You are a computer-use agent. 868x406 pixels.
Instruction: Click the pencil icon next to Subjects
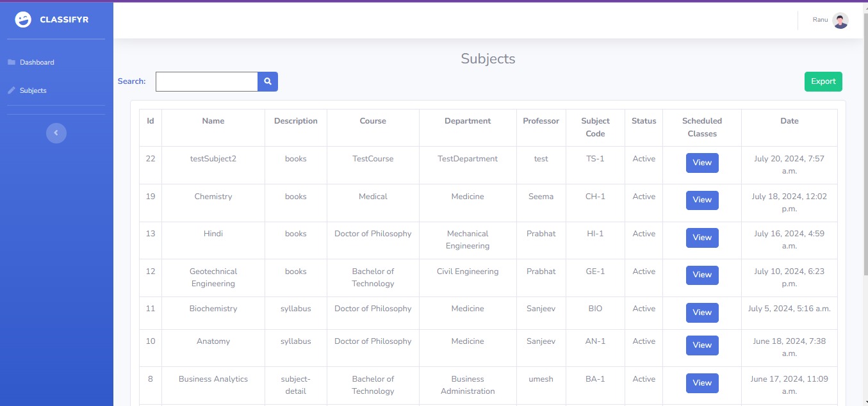coord(11,90)
